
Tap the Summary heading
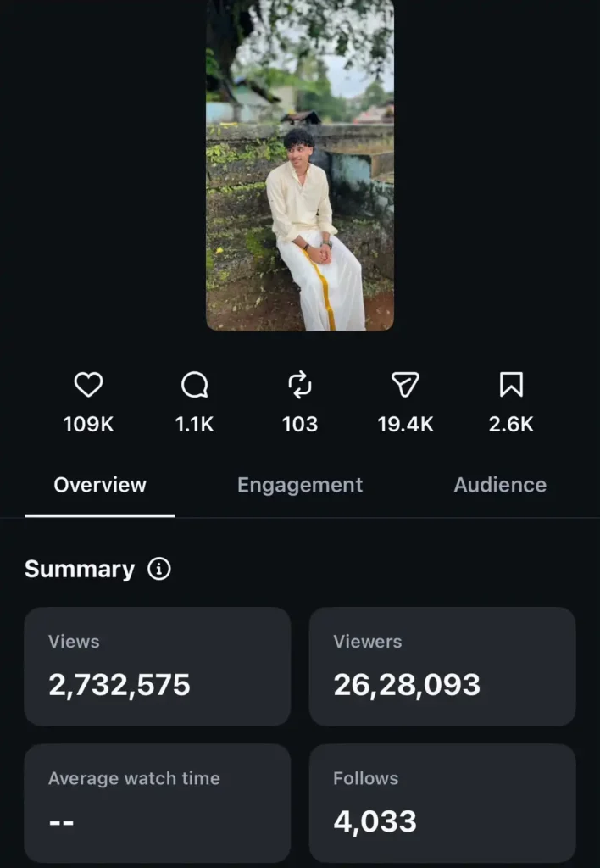click(x=80, y=569)
